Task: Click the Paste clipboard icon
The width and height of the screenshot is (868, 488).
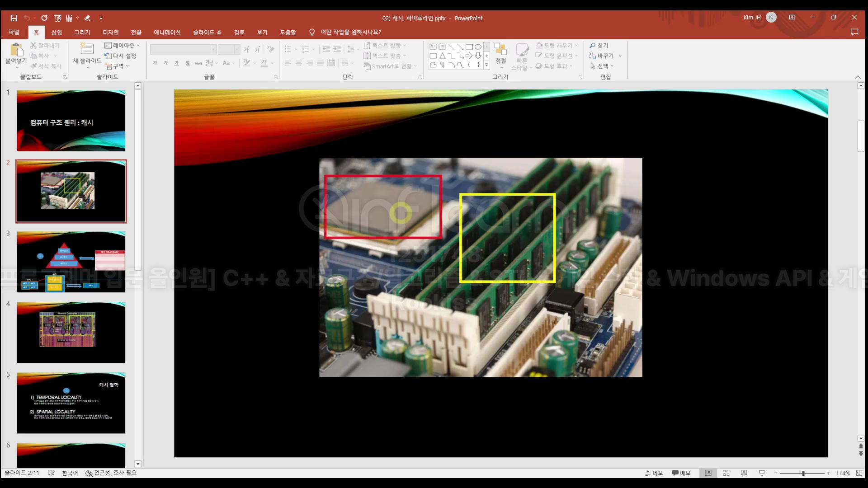Action: point(16,50)
